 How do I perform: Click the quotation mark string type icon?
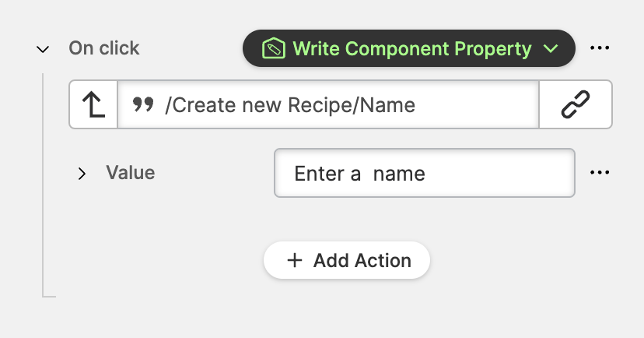[143, 104]
